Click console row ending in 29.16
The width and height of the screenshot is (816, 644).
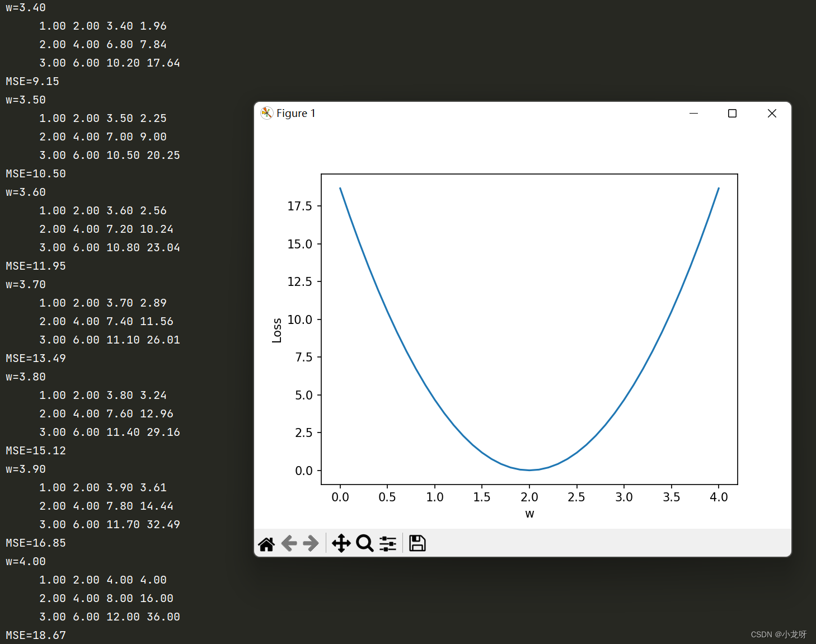point(110,433)
